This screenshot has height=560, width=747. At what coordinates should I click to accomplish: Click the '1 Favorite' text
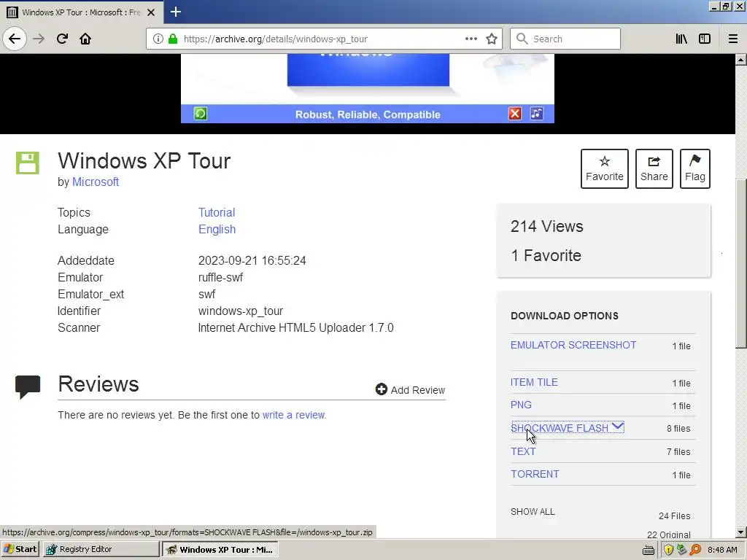pos(546,256)
